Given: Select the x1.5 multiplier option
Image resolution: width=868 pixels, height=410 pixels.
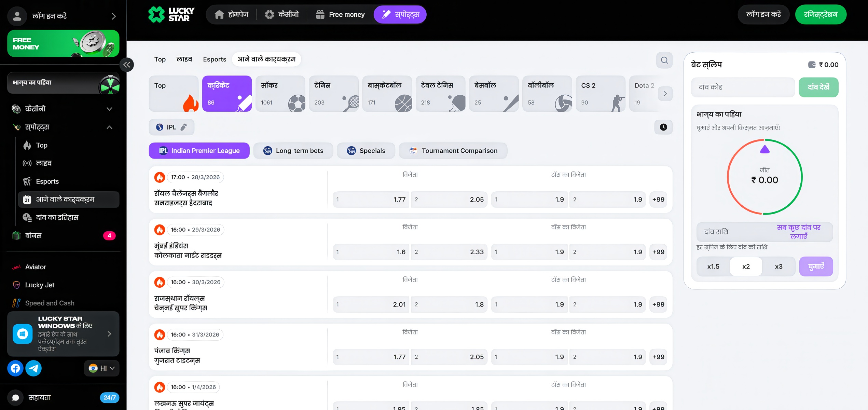Looking at the screenshot, I should point(713,266).
